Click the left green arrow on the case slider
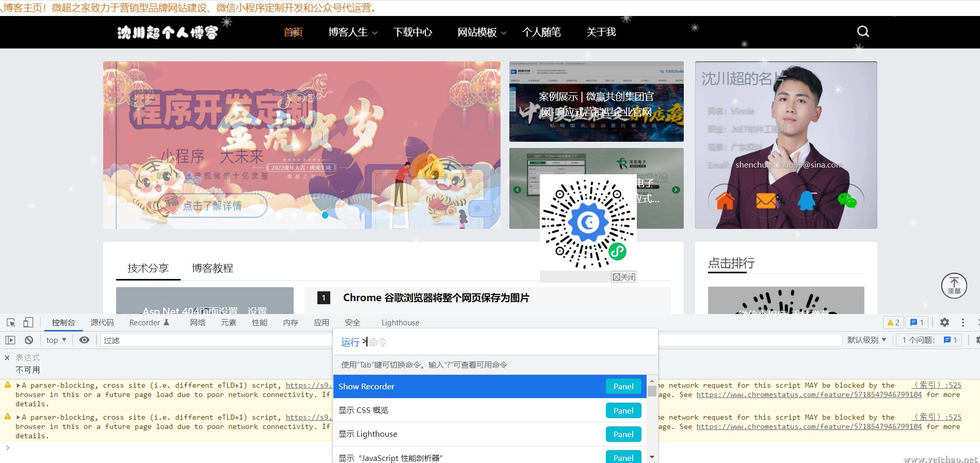980x463 pixels. point(517,190)
